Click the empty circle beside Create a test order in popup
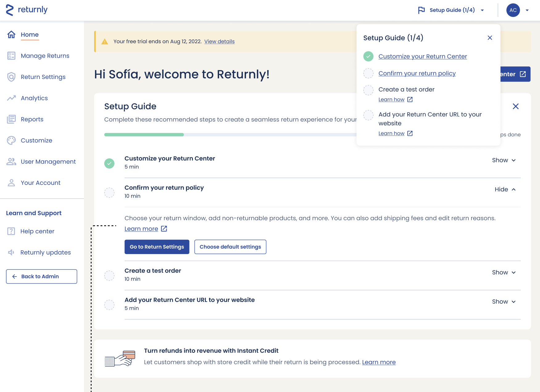The height and width of the screenshot is (392, 540). (x=368, y=90)
